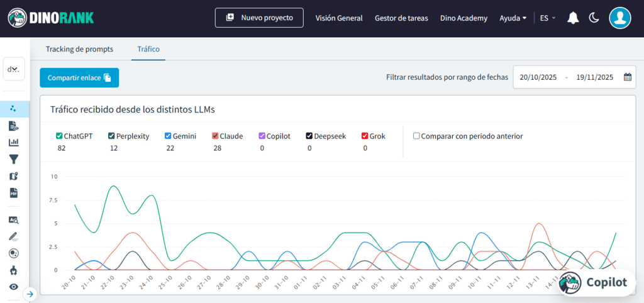Screen dimensions: 644x303
Task: Uncheck the Grok series checkbox
Action: click(365, 136)
